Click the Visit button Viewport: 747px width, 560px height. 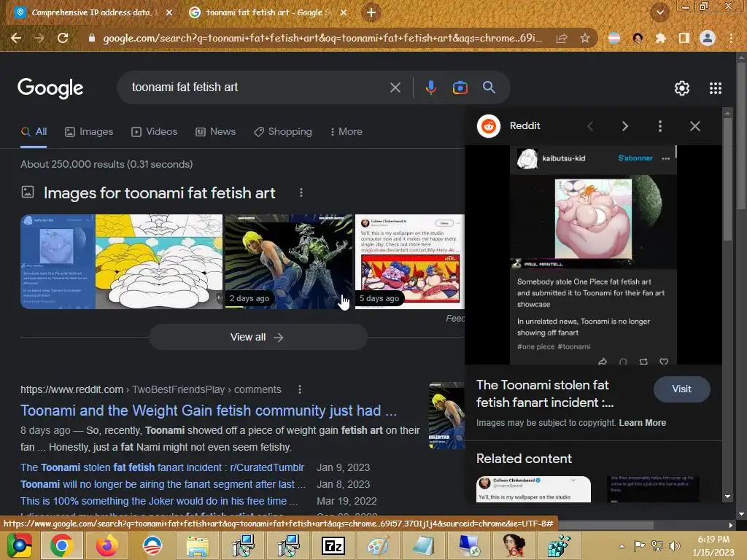[x=682, y=389]
